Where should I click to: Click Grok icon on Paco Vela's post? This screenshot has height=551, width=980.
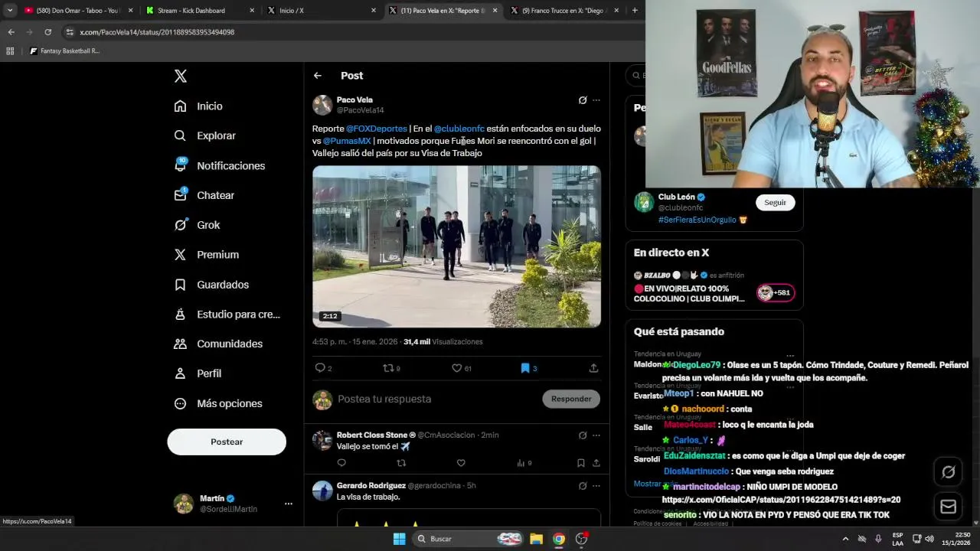coord(583,100)
